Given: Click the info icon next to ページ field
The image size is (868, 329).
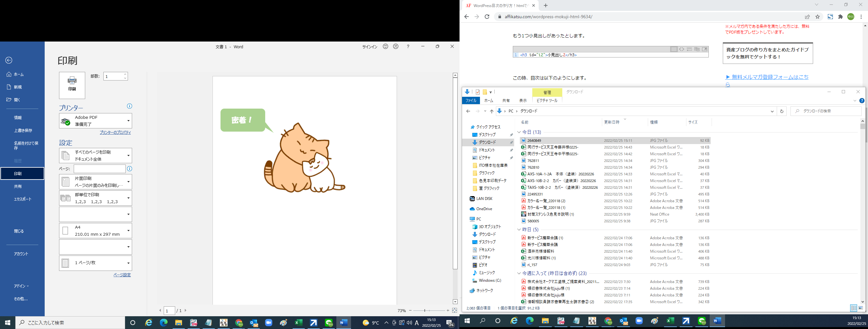Looking at the screenshot, I should 129,169.
